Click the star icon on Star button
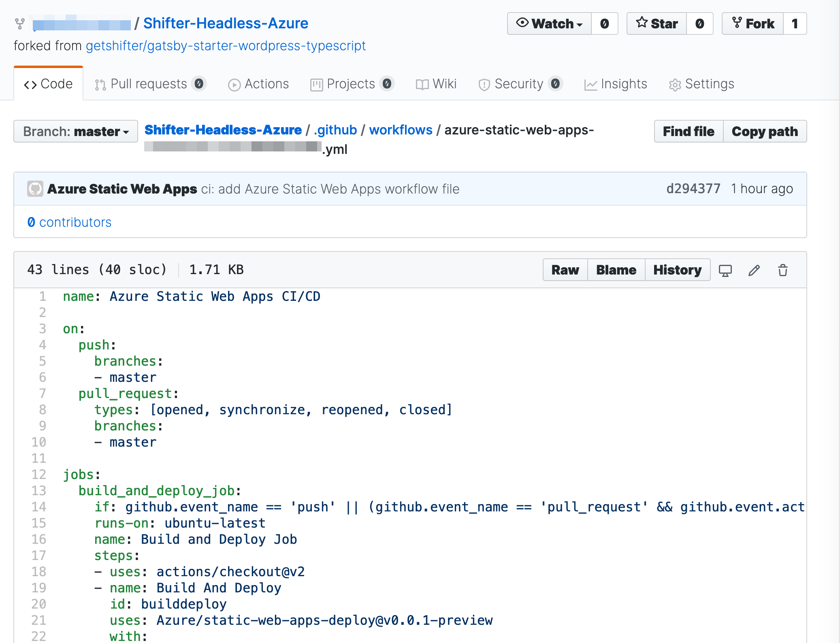The width and height of the screenshot is (840, 643). (642, 22)
